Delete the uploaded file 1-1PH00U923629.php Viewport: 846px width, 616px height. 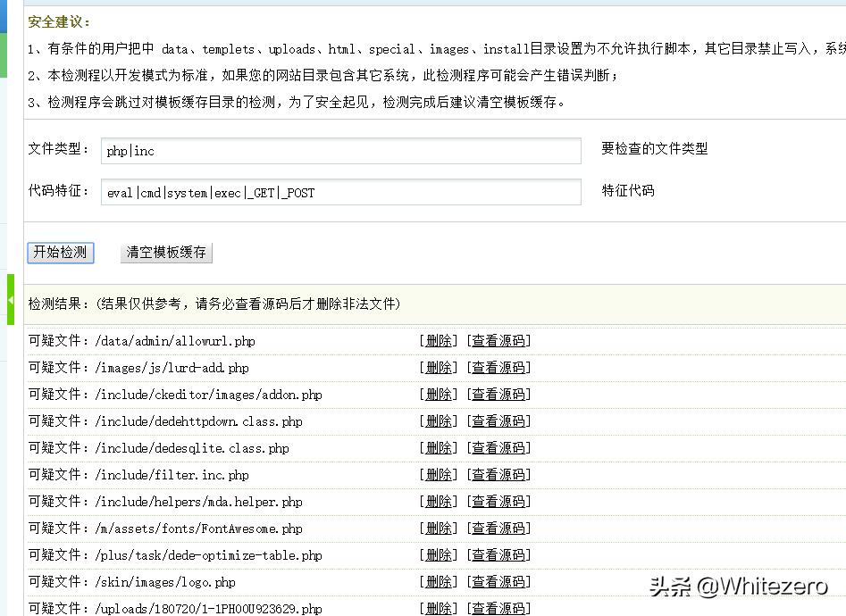(438, 608)
